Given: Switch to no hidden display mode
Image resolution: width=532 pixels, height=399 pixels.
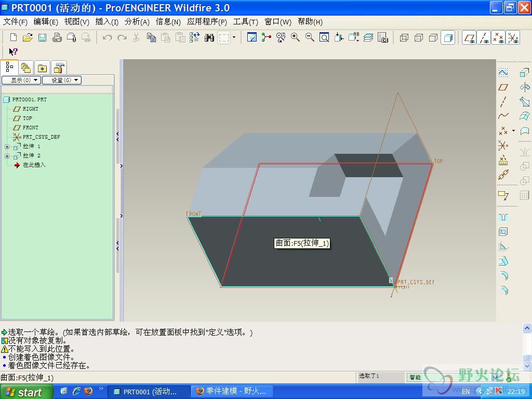Looking at the screenshot, I should tap(433, 37).
